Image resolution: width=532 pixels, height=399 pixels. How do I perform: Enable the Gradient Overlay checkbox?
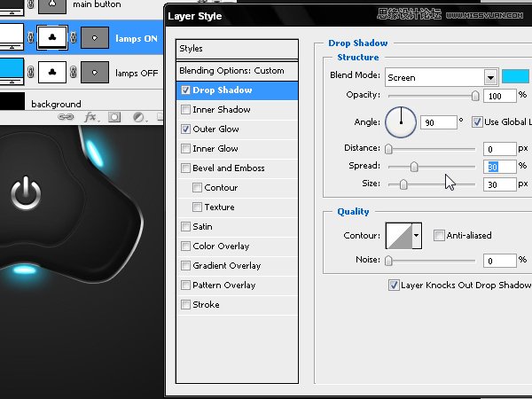click(185, 266)
